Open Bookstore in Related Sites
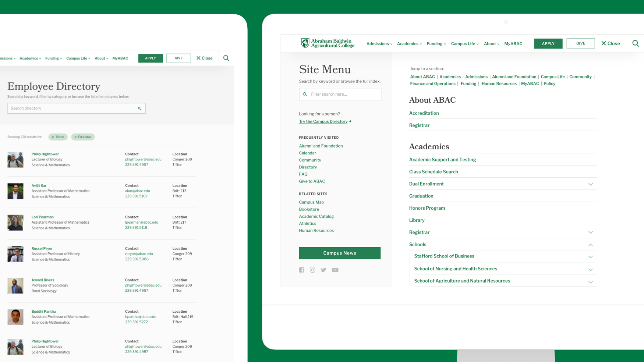 coord(309,209)
